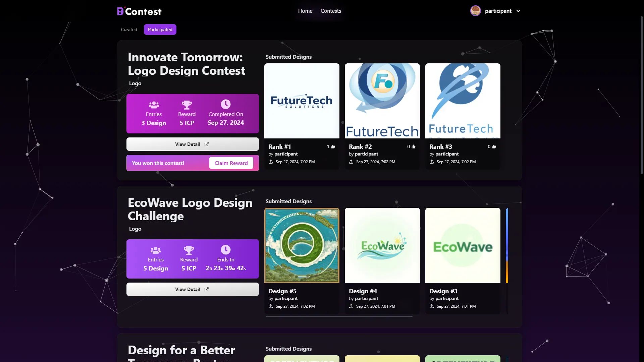
Task: Open View Detail for EcoWave challenge
Action: tap(192, 289)
